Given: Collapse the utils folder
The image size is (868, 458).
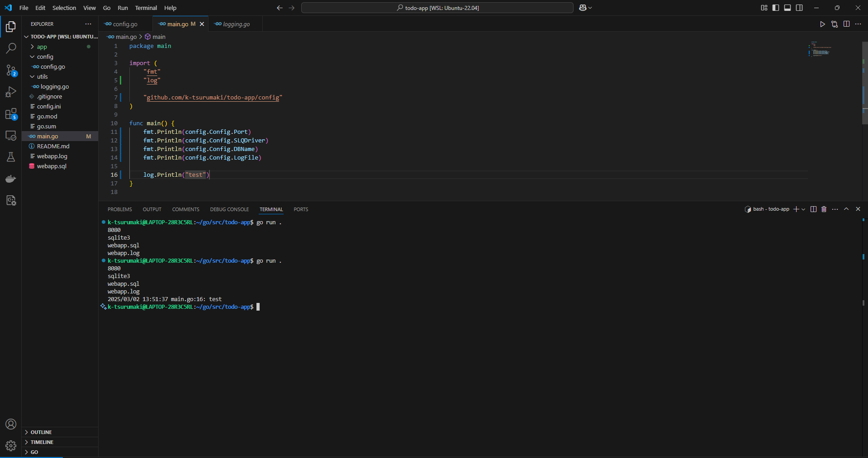Looking at the screenshot, I should [33, 77].
